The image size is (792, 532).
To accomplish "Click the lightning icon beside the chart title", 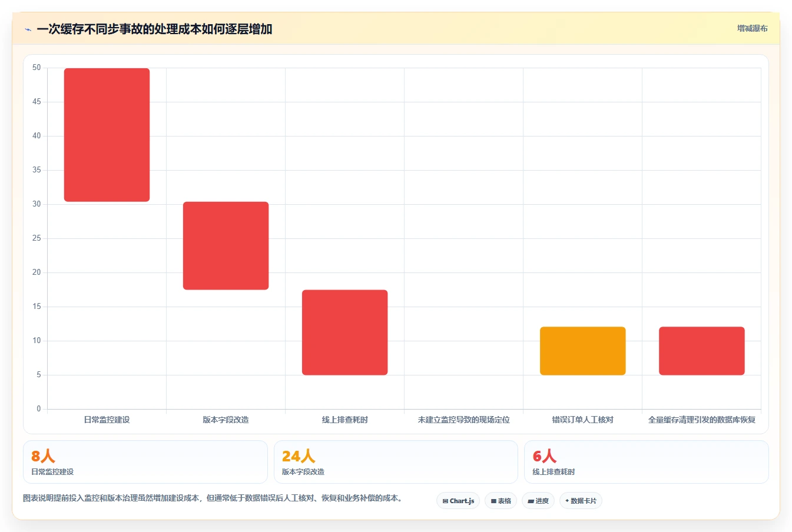I will coord(28,29).
